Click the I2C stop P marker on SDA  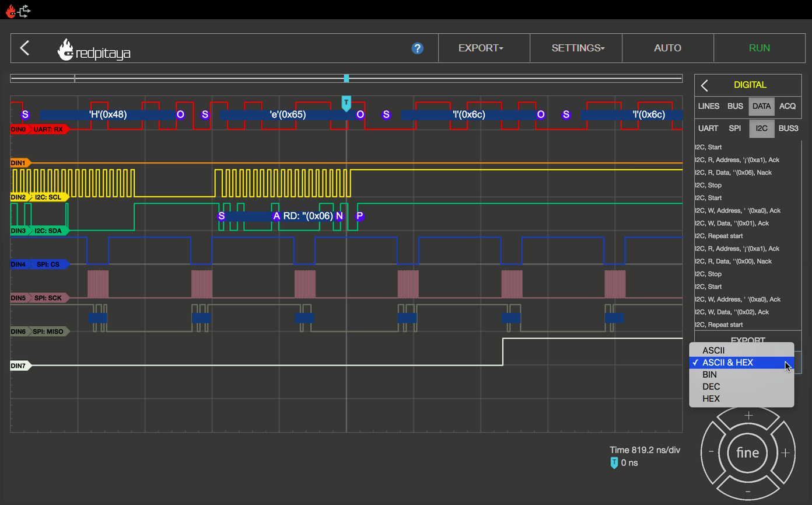click(x=359, y=216)
